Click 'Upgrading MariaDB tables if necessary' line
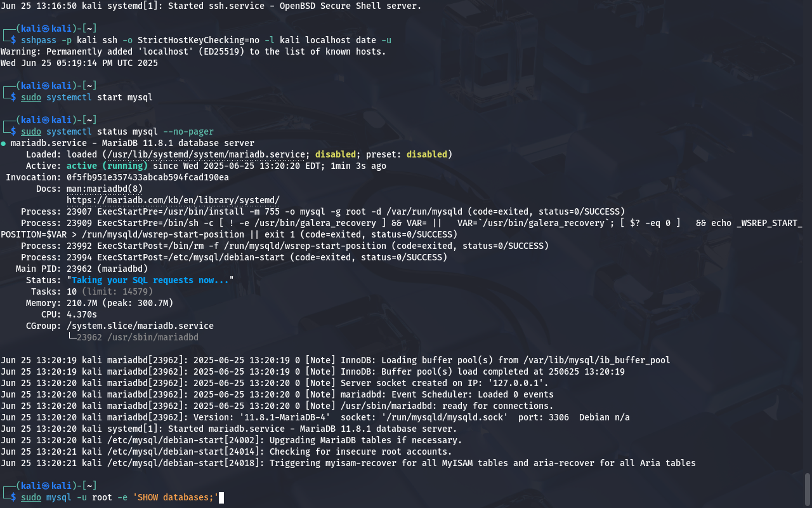This screenshot has width=812, height=508. pos(232,440)
